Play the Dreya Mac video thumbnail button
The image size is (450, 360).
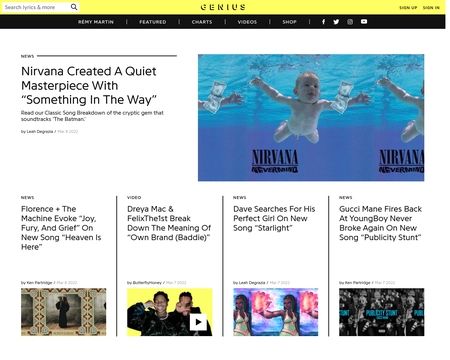pos(198,322)
